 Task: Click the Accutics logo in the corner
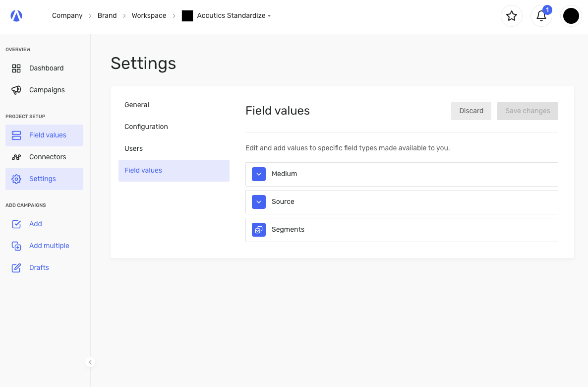[16, 15]
